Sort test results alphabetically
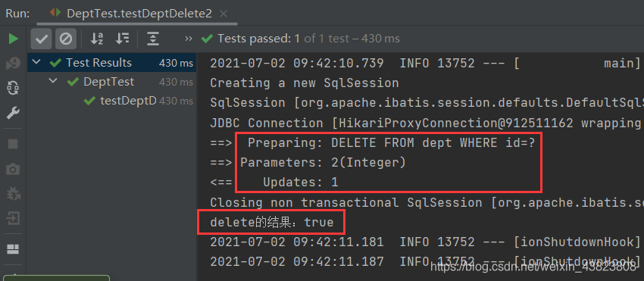This screenshot has height=281, width=644. coord(97,39)
